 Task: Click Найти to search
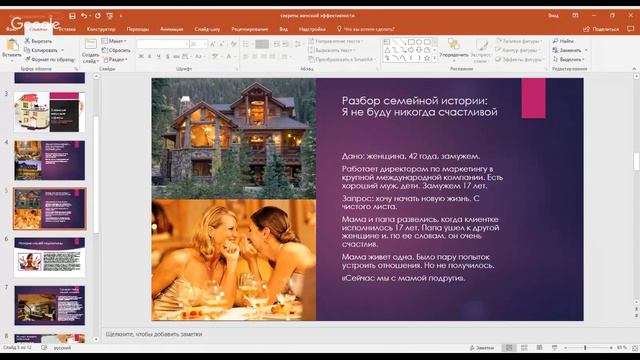563,41
